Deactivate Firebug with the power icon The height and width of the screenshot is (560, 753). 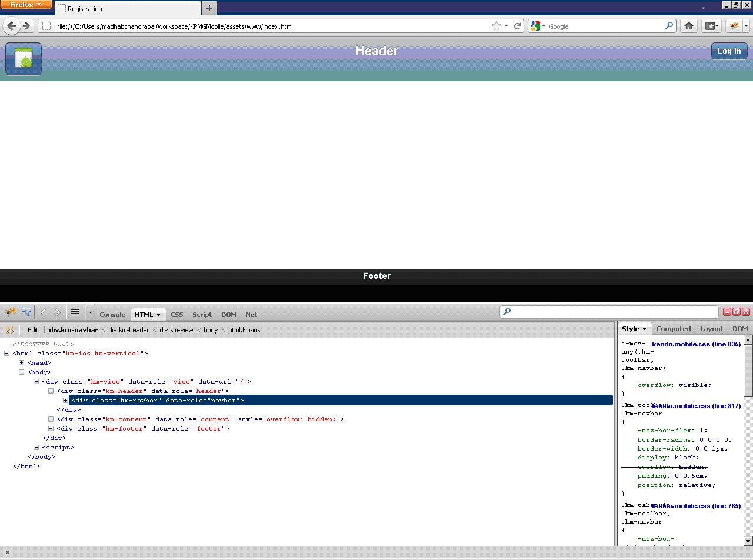click(746, 312)
